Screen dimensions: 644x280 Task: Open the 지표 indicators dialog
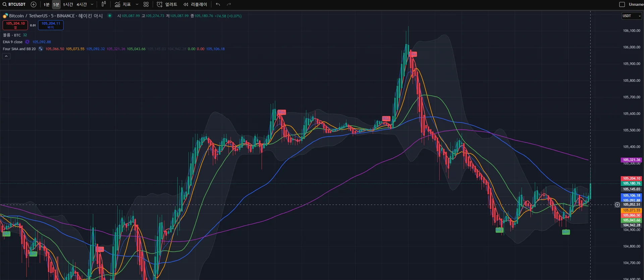[123, 4]
